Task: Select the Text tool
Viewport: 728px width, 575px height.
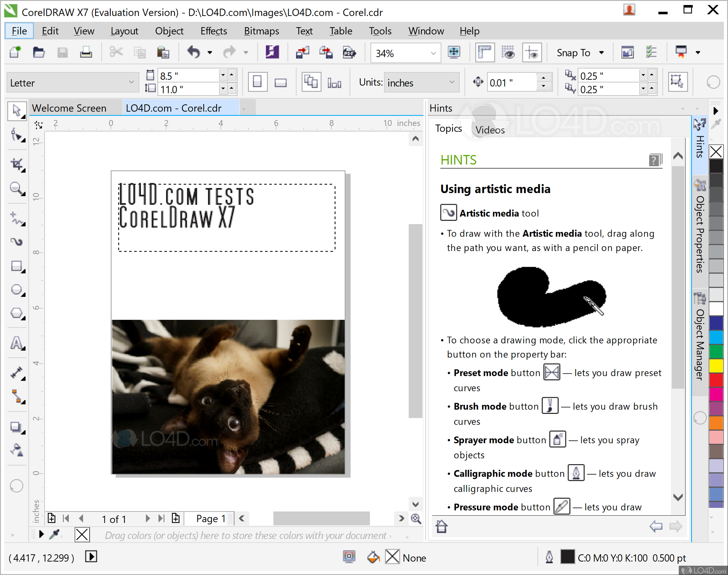Action: [x=16, y=343]
